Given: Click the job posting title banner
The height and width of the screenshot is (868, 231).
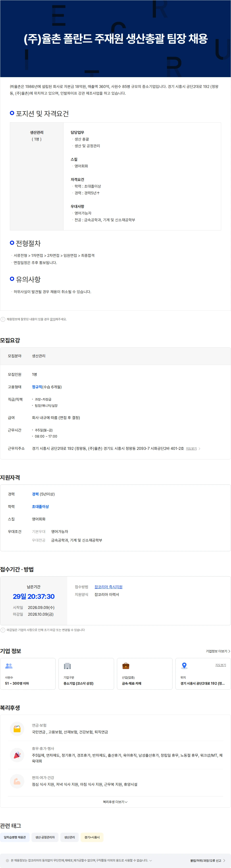Looking at the screenshot, I should point(115,38).
